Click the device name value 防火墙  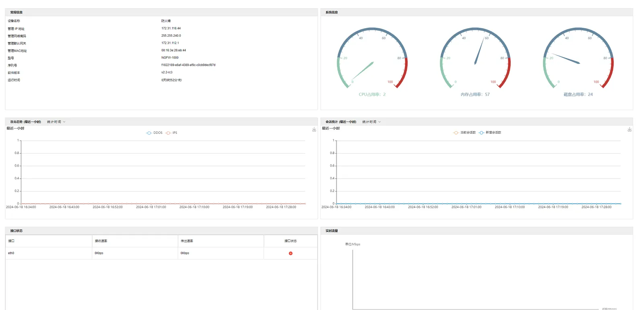[166, 21]
